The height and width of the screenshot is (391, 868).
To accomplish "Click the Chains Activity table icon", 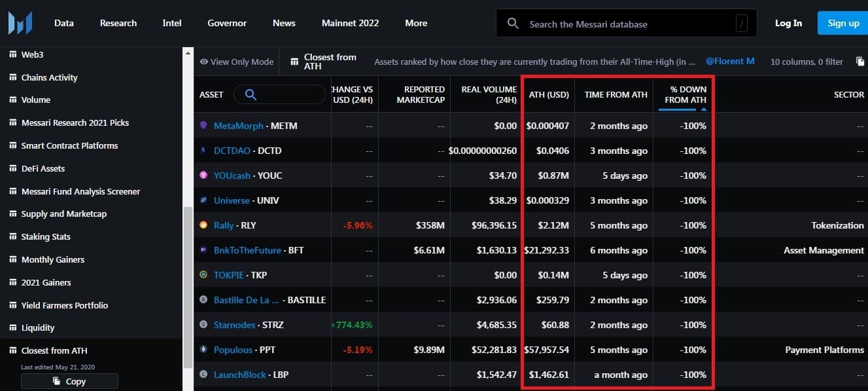I will (13, 77).
